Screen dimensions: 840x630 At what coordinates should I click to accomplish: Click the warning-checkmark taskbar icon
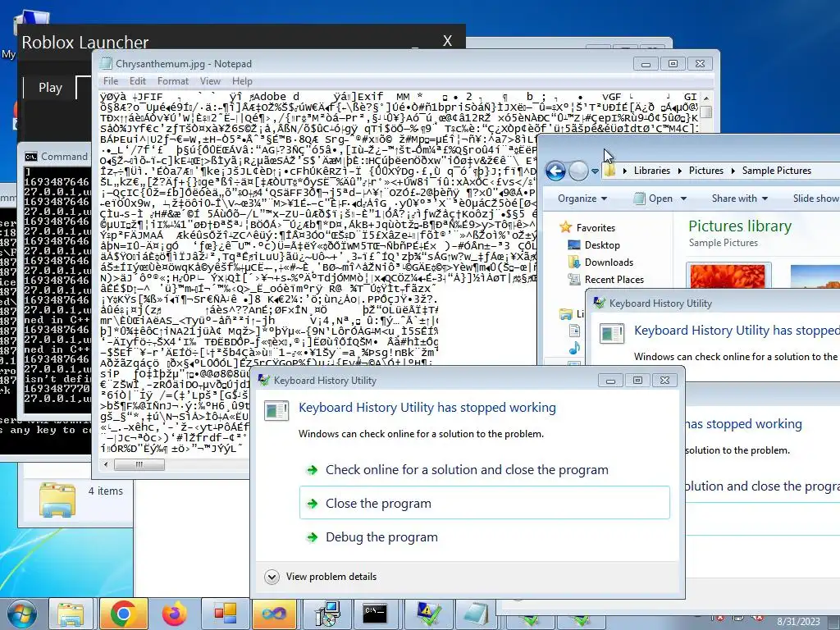coord(428,614)
